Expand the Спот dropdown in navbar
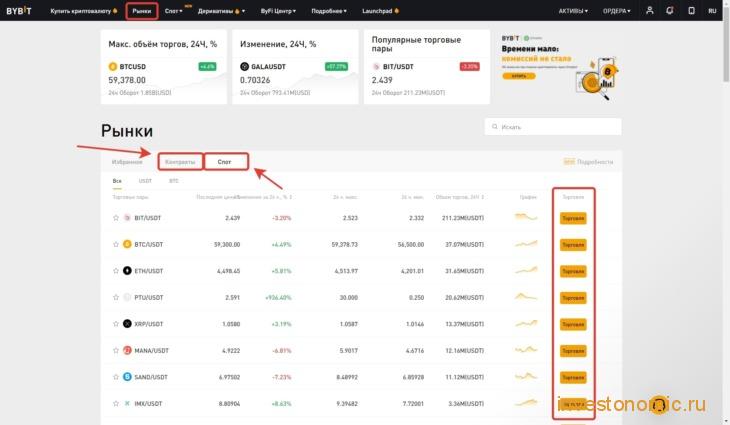This screenshot has width=730, height=425. (x=174, y=11)
